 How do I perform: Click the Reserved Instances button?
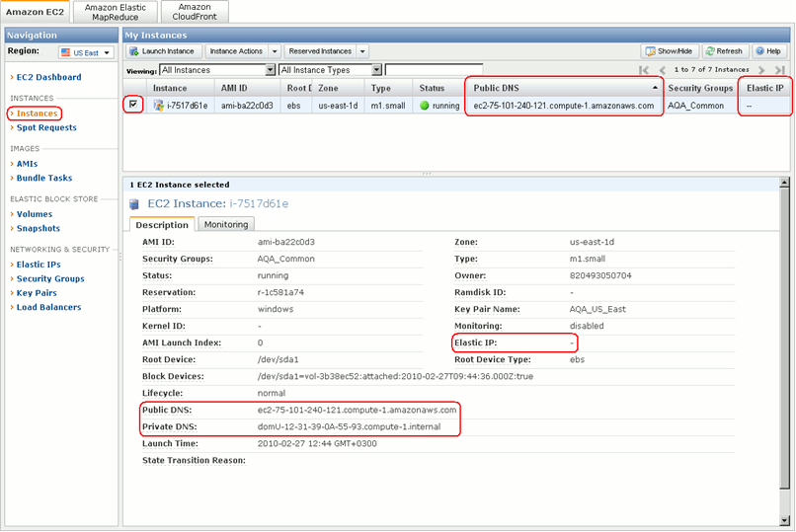[x=320, y=51]
